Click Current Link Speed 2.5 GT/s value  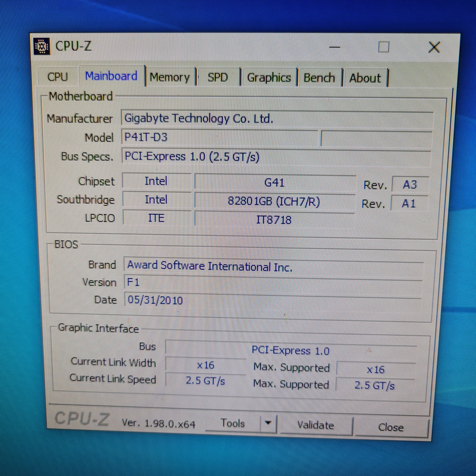[205, 381]
